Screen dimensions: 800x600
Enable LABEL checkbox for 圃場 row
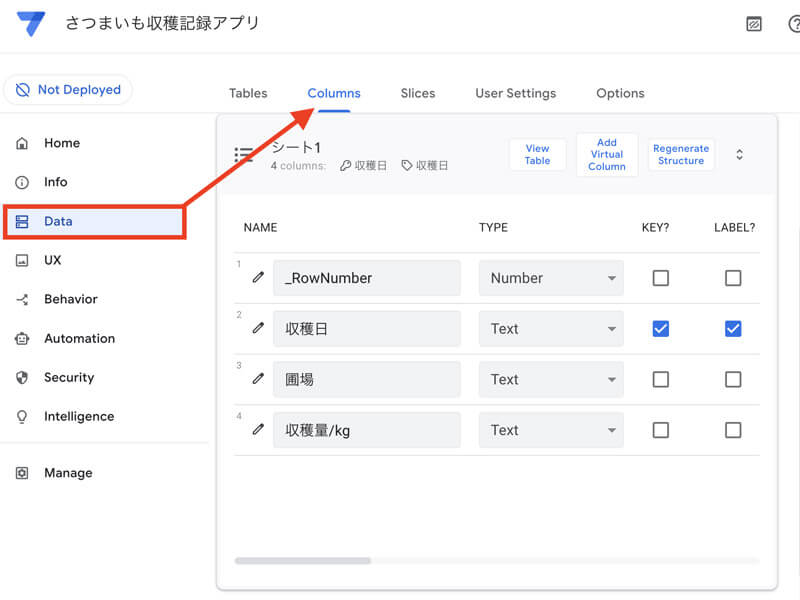click(x=733, y=379)
